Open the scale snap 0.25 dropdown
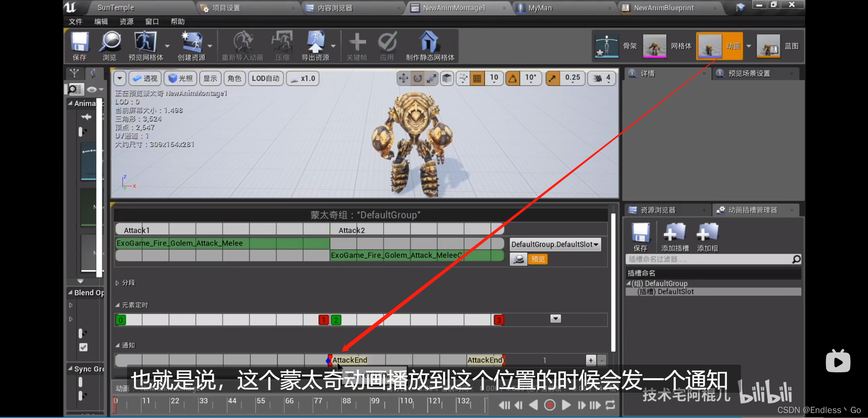Viewport: 868px width, 418px height. (x=572, y=78)
